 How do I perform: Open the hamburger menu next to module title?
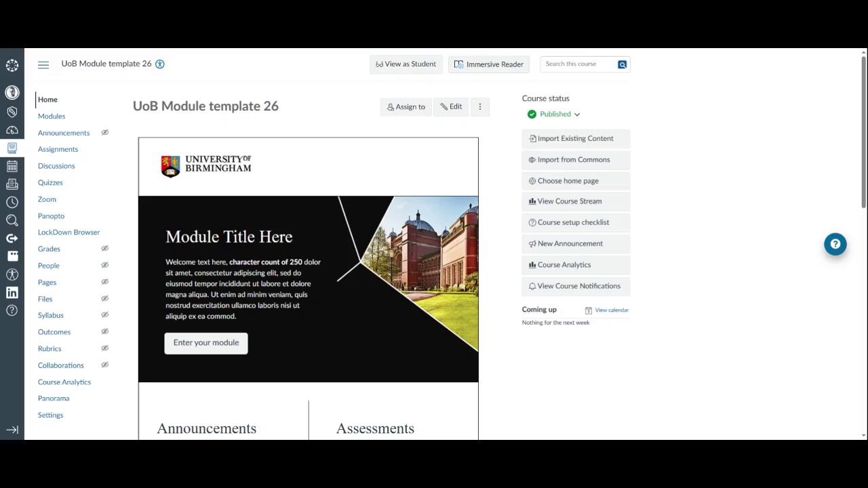(43, 64)
